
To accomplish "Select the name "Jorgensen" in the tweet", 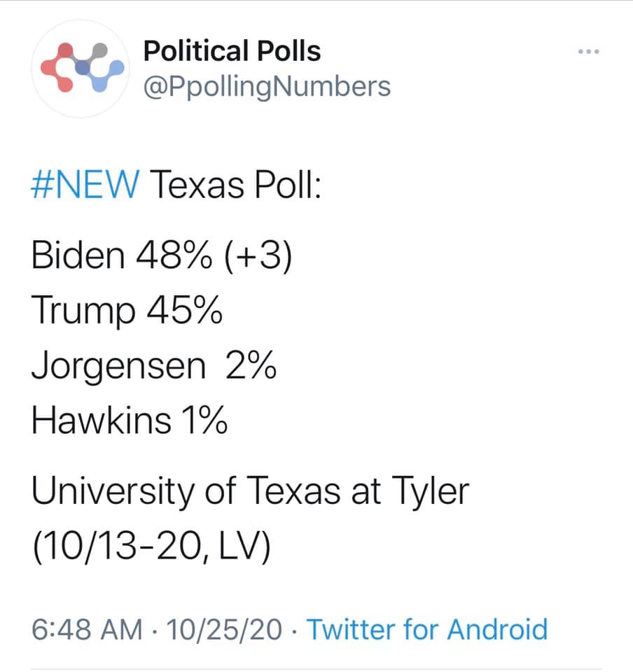I will 119,366.
